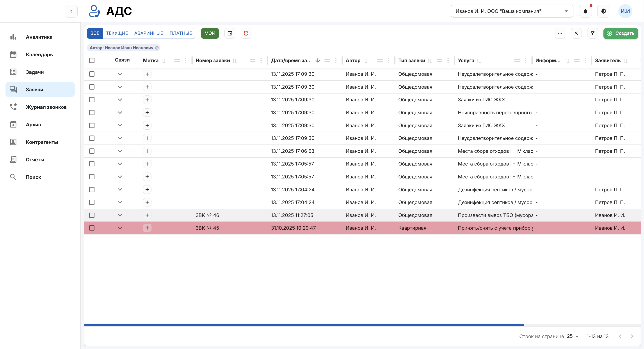
Task: Check the box for ЗВК № 46 row
Action: (92, 215)
